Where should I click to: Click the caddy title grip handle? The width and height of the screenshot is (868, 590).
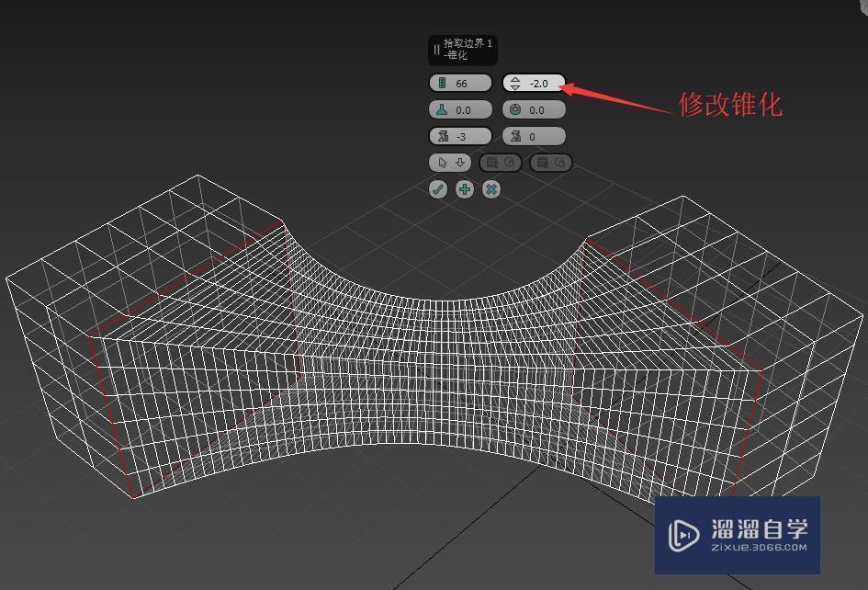tap(437, 50)
